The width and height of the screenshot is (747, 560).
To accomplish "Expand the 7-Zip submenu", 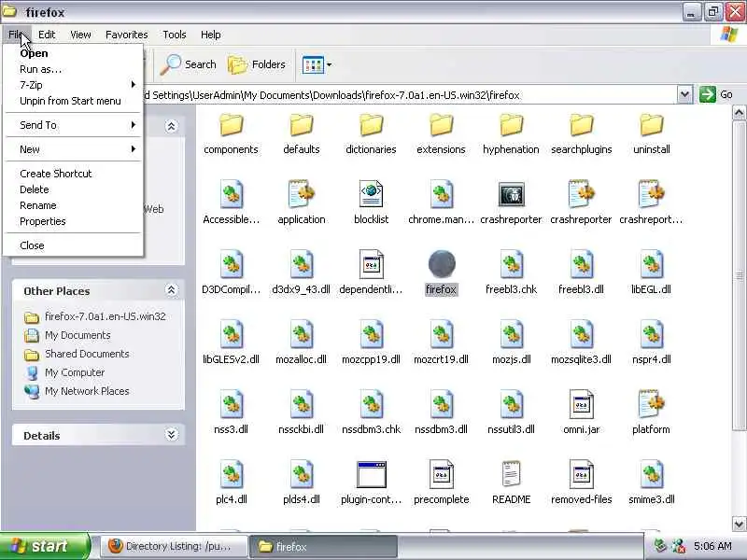I will [73, 85].
